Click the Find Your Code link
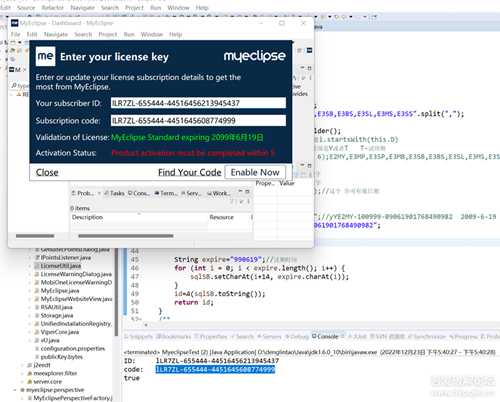This screenshot has width=500, height=402. coord(189,172)
